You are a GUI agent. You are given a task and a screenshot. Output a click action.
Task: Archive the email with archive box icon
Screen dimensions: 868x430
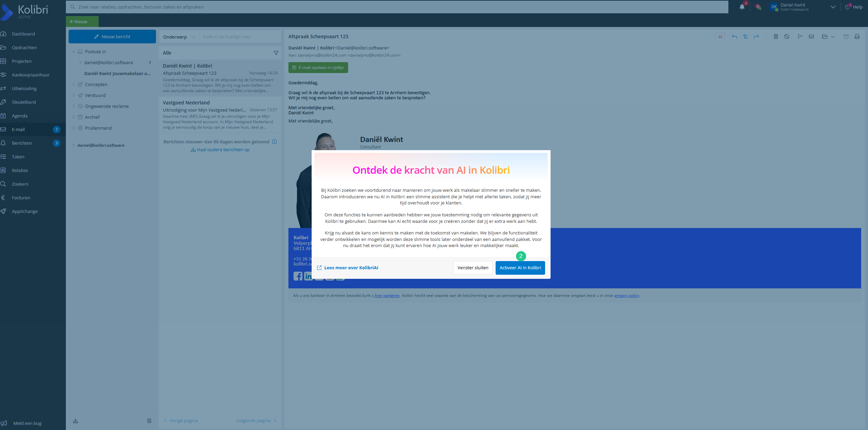(x=846, y=37)
